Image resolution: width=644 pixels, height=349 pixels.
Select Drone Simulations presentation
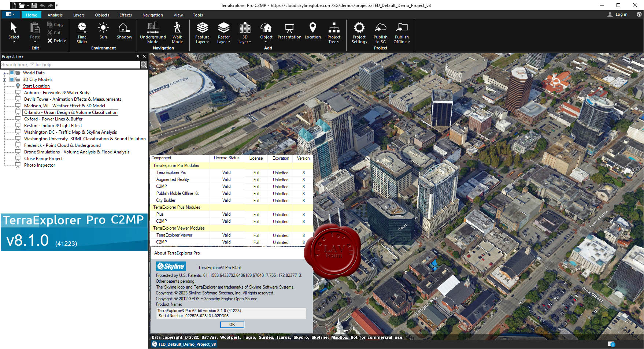click(77, 152)
